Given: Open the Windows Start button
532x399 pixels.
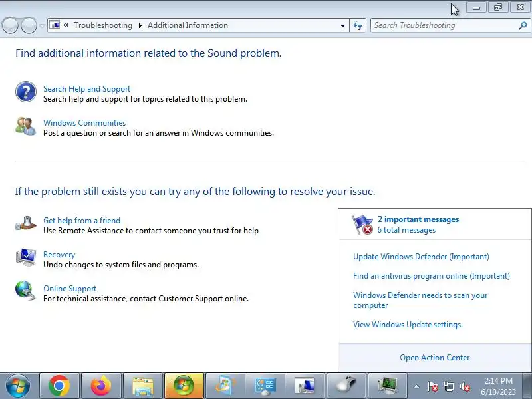Looking at the screenshot, I should (18, 386).
